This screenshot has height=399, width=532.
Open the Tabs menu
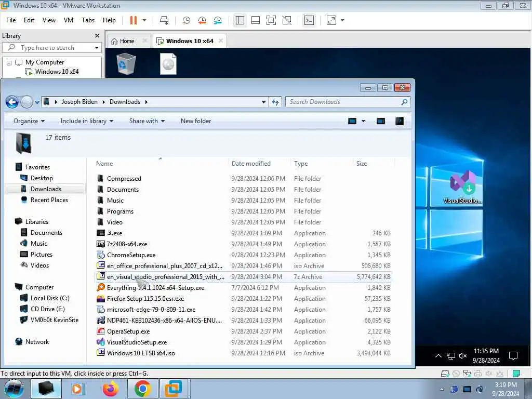pos(88,20)
